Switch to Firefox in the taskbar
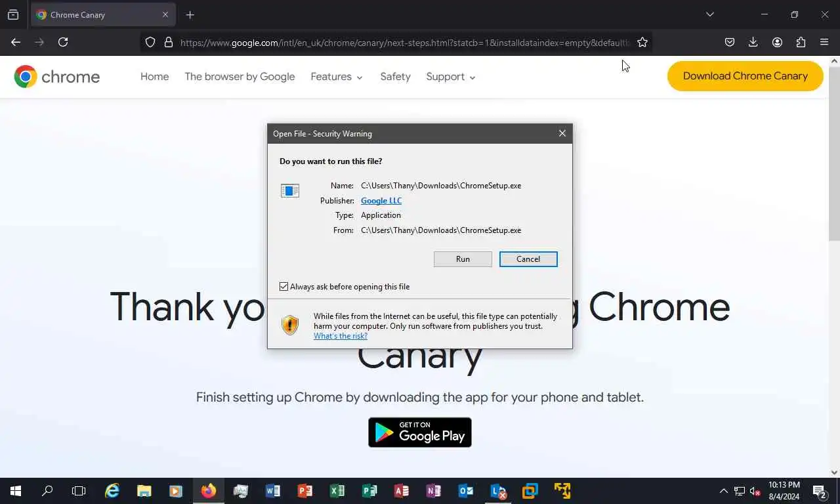The height and width of the screenshot is (504, 840). tap(208, 491)
